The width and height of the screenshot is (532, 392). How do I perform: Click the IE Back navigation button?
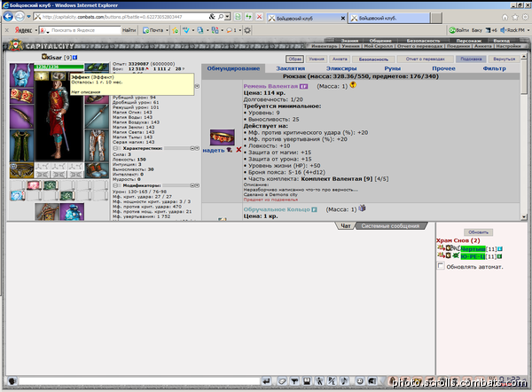[8, 16]
